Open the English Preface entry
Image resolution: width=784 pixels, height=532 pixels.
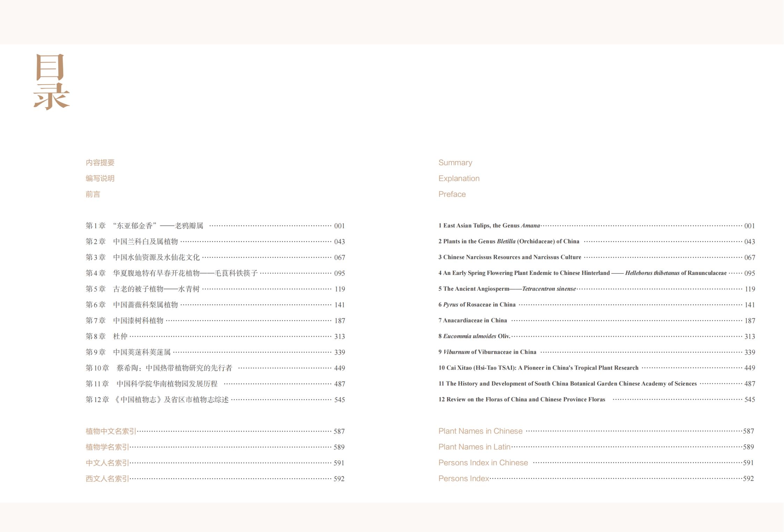coord(452,194)
